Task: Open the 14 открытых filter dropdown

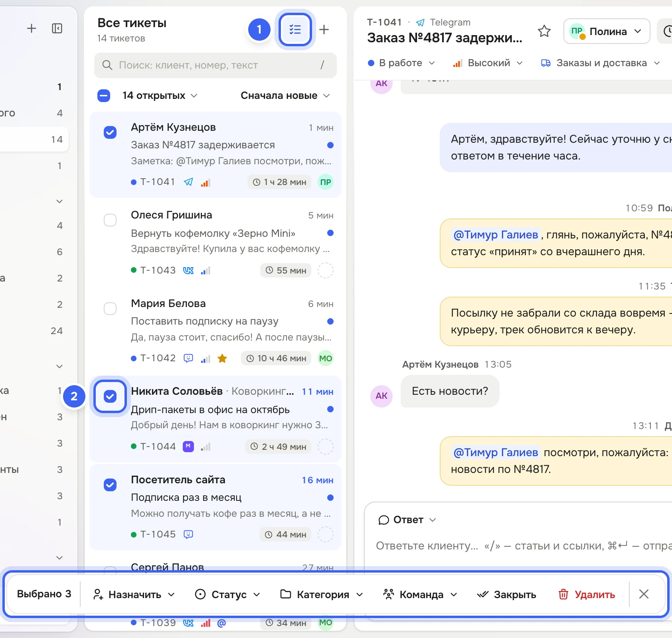Action: click(x=160, y=96)
